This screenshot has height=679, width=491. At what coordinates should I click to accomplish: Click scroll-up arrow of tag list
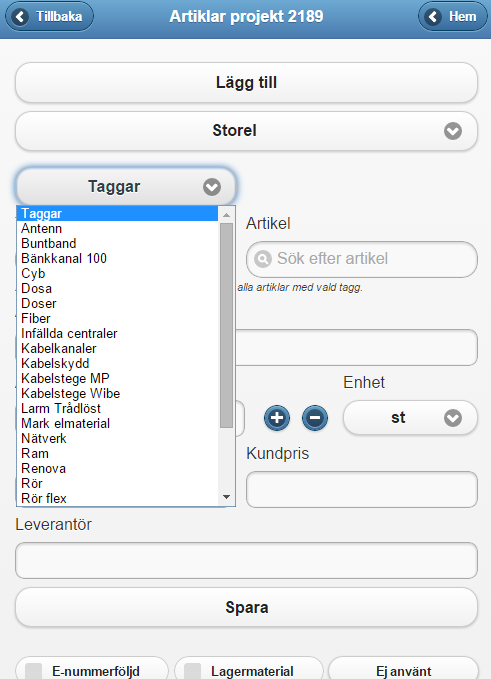tap(226, 215)
